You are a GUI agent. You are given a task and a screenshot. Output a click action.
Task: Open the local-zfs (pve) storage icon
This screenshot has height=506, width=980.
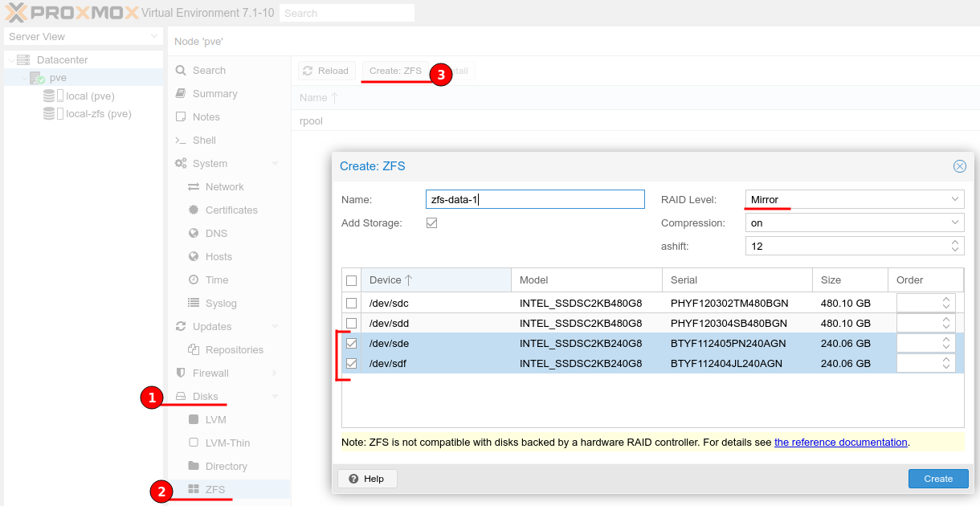click(x=53, y=114)
